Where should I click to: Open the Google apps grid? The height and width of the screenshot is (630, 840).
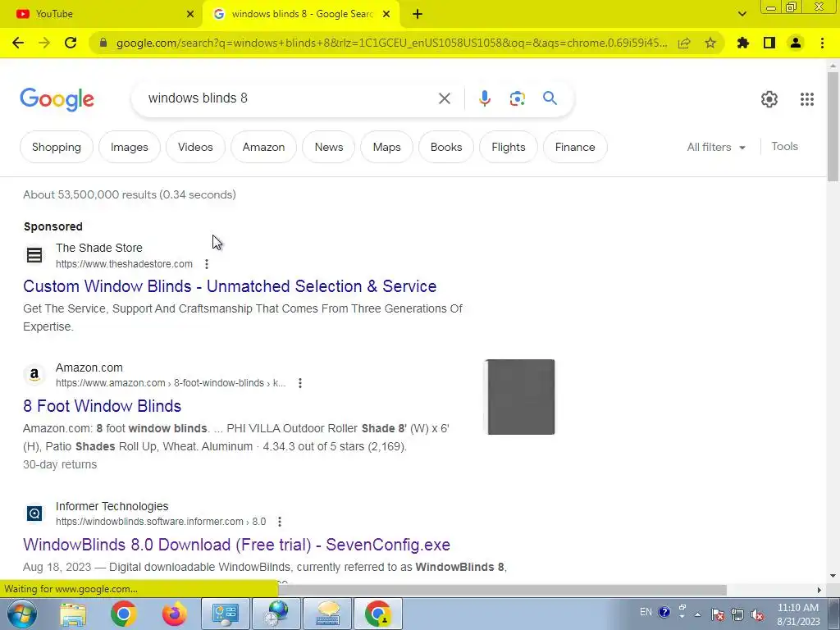[807, 99]
